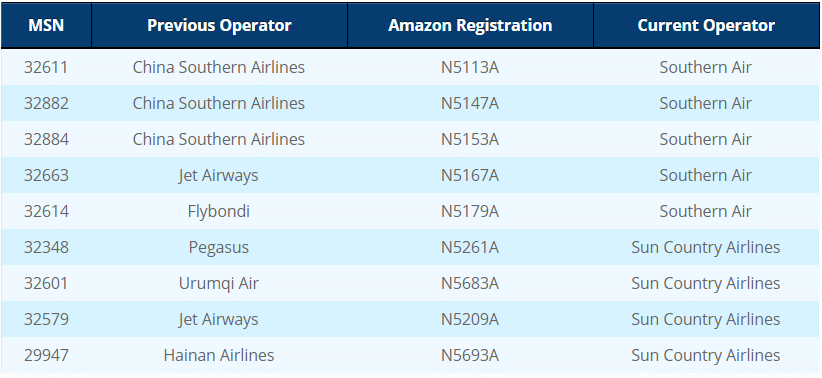This screenshot has width=822, height=378.
Task: Click the MSN column header
Action: [x=46, y=25]
